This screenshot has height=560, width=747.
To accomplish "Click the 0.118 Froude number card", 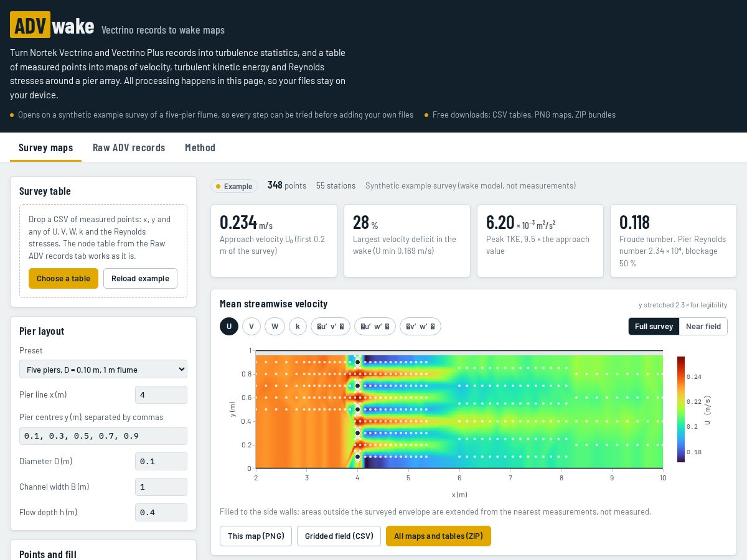I will pyautogui.click(x=674, y=241).
